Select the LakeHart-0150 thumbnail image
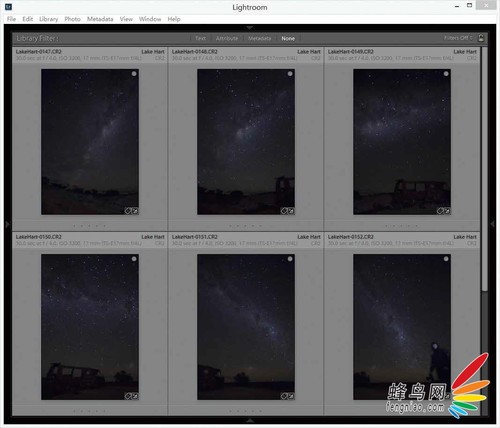 tap(90, 327)
